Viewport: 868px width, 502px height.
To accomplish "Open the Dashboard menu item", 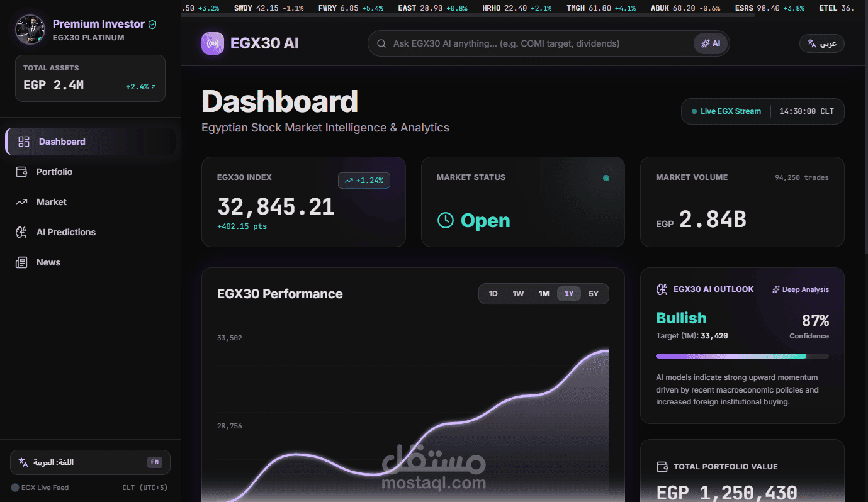I will (91, 142).
